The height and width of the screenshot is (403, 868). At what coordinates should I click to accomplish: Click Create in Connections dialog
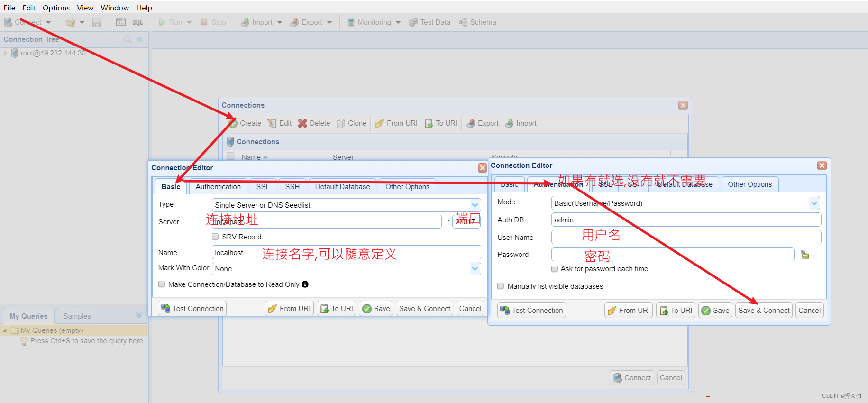pyautogui.click(x=245, y=123)
